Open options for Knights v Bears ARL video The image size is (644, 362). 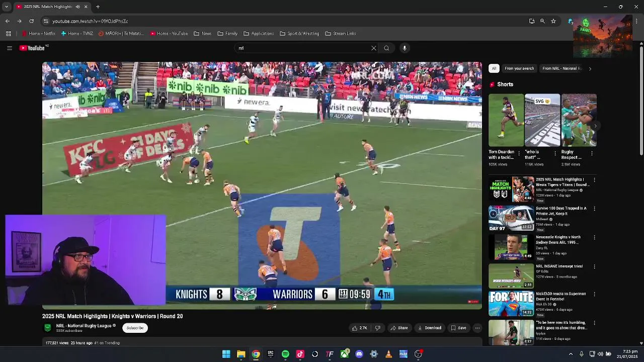(594, 237)
